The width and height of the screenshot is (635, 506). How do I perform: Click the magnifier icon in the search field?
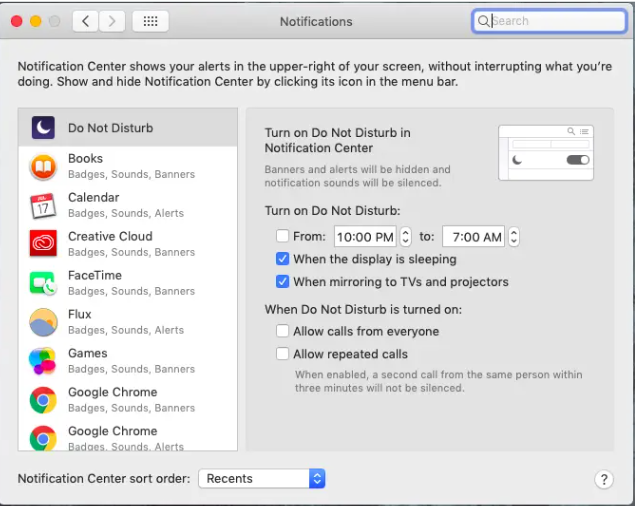(483, 21)
